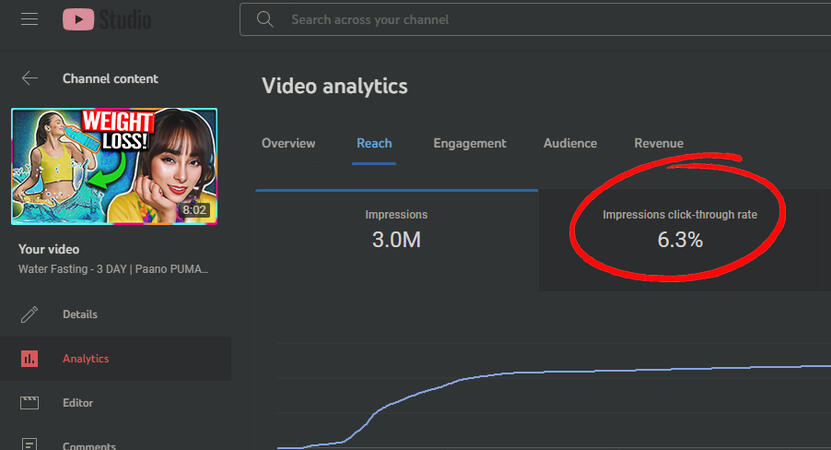The image size is (831, 450).
Task: Open the Channel content link
Action: coord(110,78)
